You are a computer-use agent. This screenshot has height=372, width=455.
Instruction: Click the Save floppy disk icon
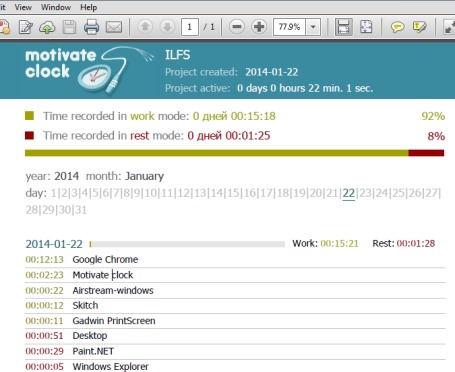click(x=69, y=27)
